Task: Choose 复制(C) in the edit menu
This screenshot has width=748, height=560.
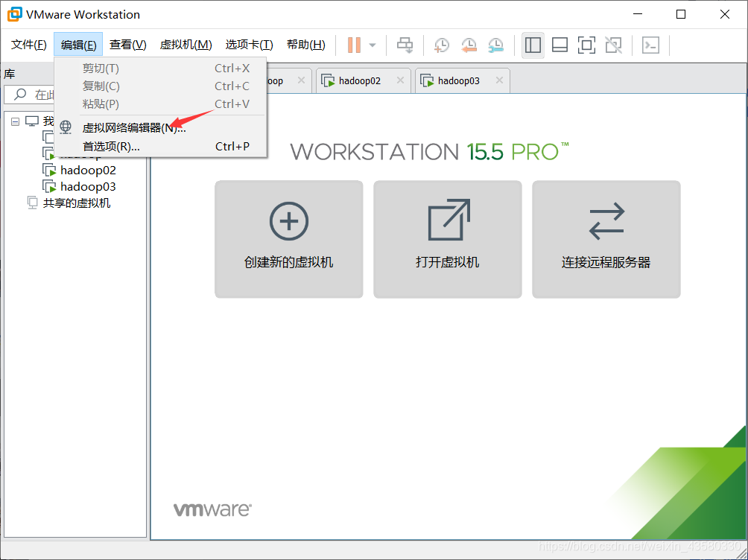Action: pos(160,86)
